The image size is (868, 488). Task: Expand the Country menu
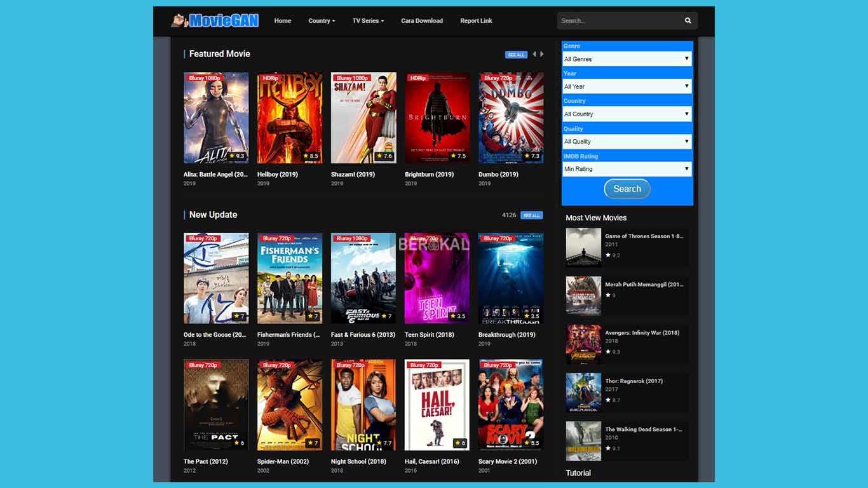point(322,20)
